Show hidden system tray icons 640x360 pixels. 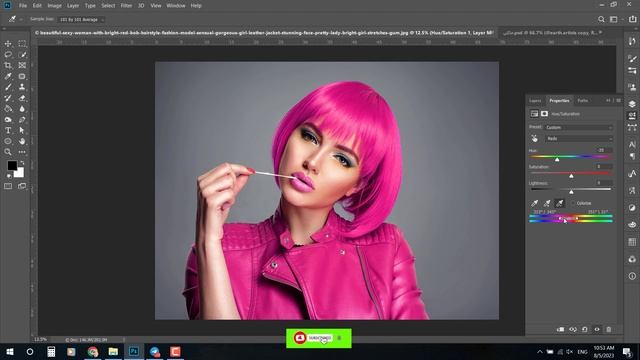coord(540,352)
